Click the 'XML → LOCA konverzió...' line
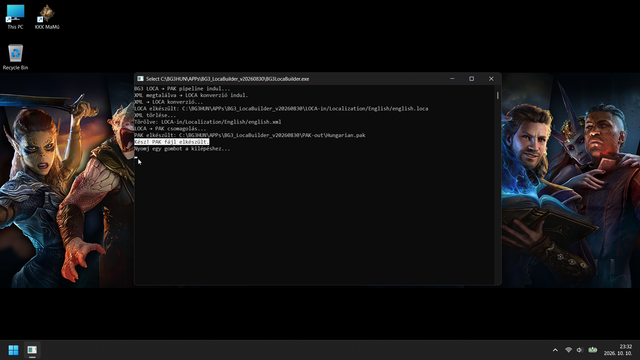The image size is (640, 360). (169, 102)
